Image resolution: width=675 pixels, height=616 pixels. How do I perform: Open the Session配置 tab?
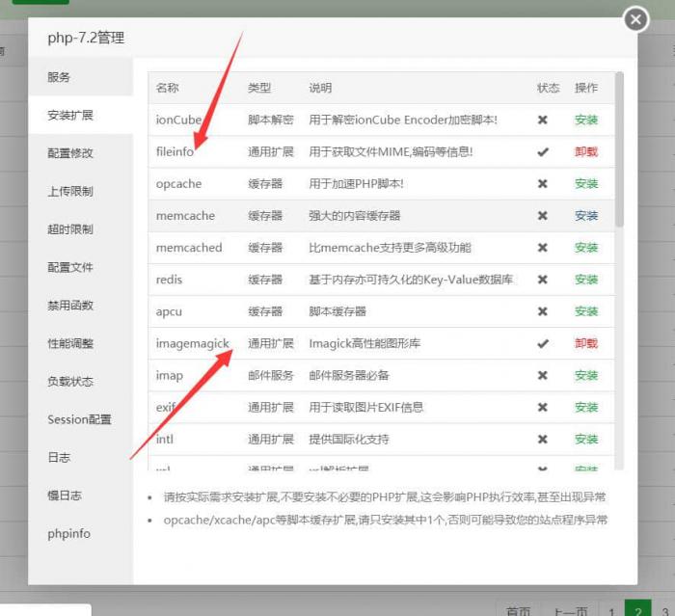pos(79,419)
